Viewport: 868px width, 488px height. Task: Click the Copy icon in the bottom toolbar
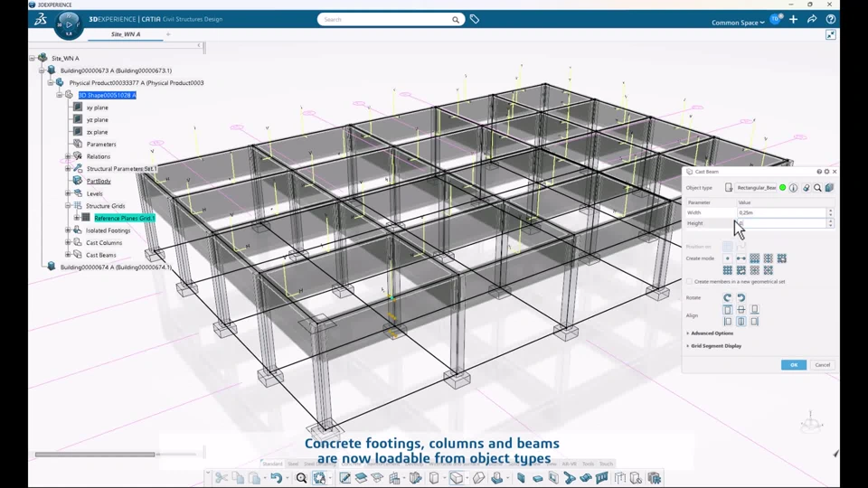point(238,477)
